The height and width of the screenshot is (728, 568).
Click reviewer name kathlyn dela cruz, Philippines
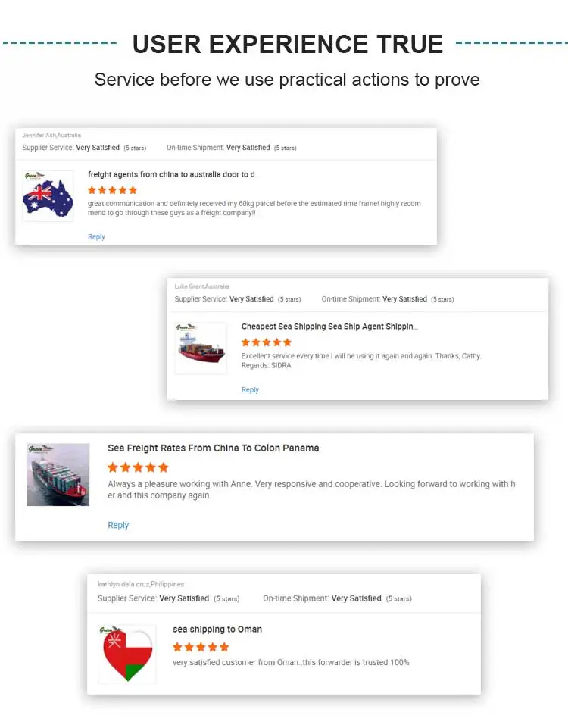click(x=141, y=584)
